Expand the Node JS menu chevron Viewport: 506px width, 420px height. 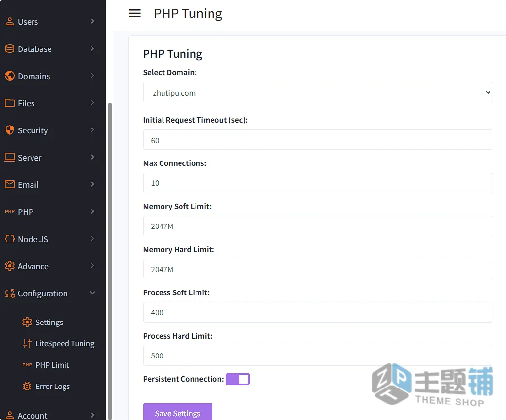click(x=92, y=239)
